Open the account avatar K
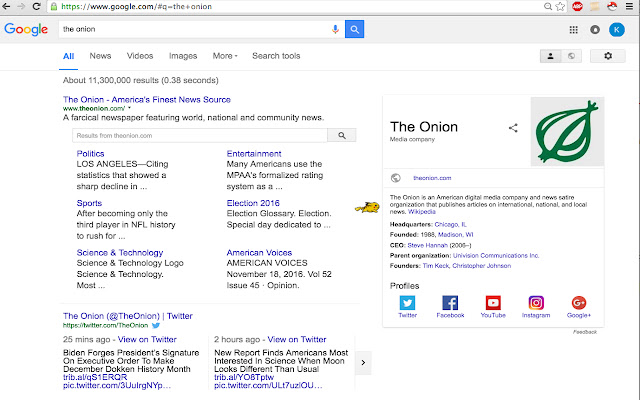The width and height of the screenshot is (640, 400). (x=617, y=29)
